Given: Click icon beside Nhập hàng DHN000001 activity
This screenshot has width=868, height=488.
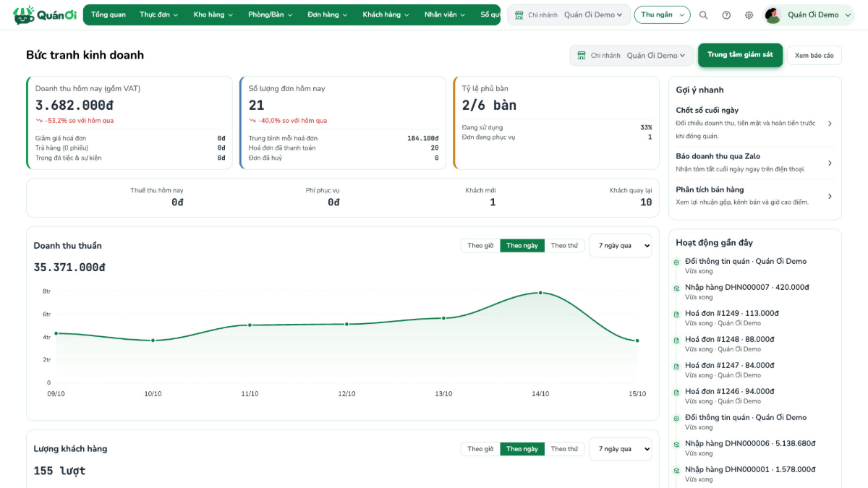Looking at the screenshot, I should coord(676,471).
